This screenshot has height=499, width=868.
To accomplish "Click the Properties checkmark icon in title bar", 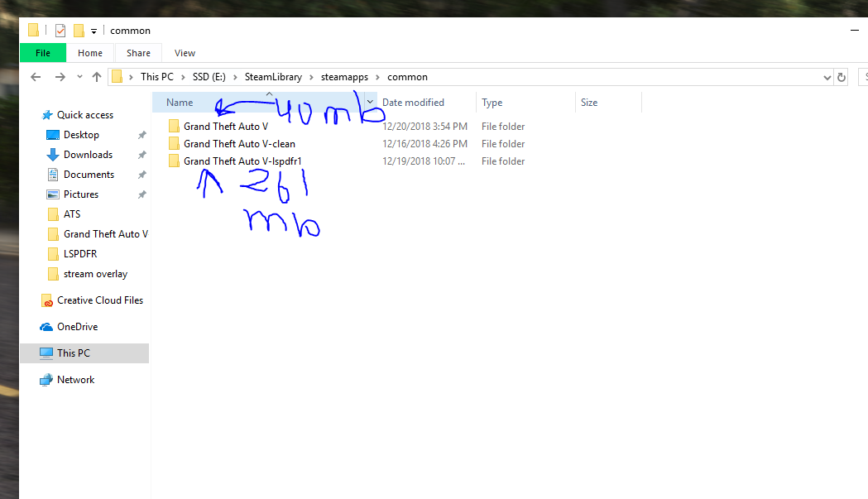I will point(60,31).
